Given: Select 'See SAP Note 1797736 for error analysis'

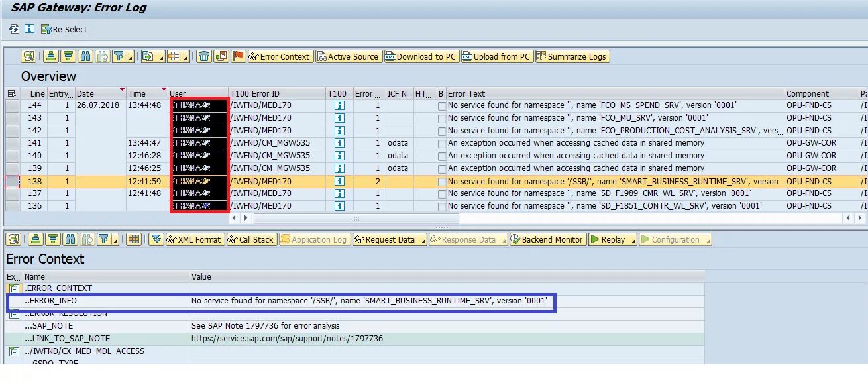Looking at the screenshot, I should (265, 326).
